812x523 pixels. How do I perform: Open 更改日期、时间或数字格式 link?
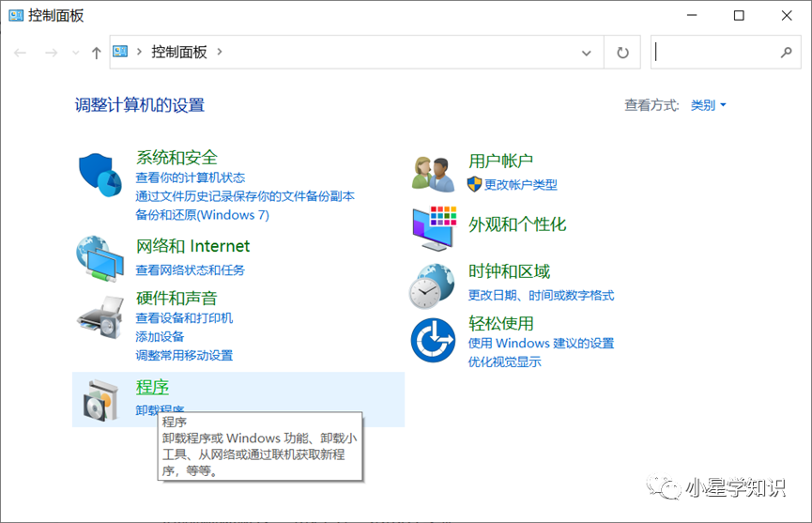point(541,295)
